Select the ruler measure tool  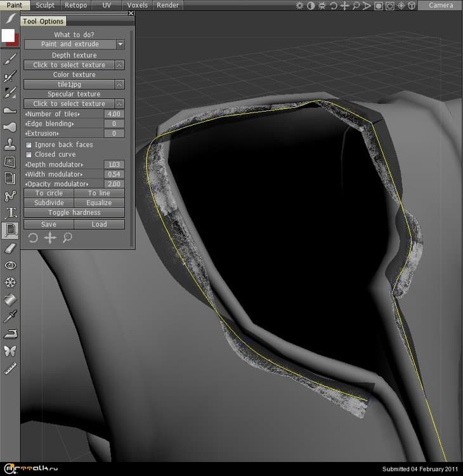click(x=10, y=367)
